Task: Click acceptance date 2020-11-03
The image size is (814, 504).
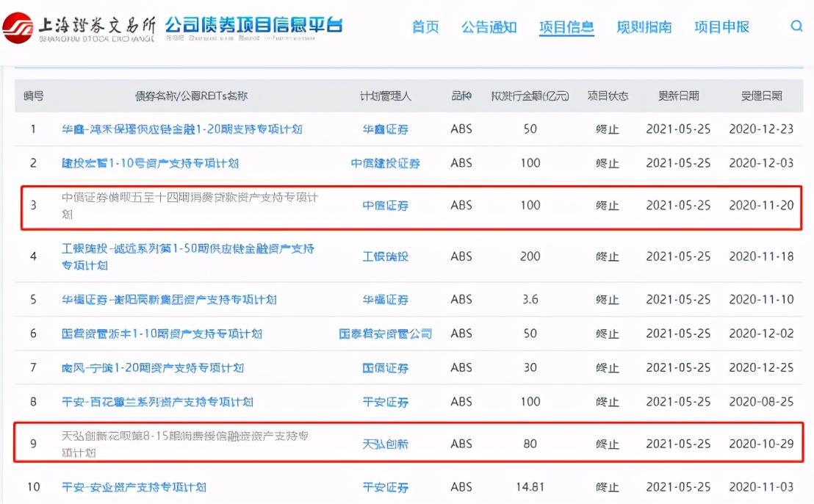Action: (762, 487)
